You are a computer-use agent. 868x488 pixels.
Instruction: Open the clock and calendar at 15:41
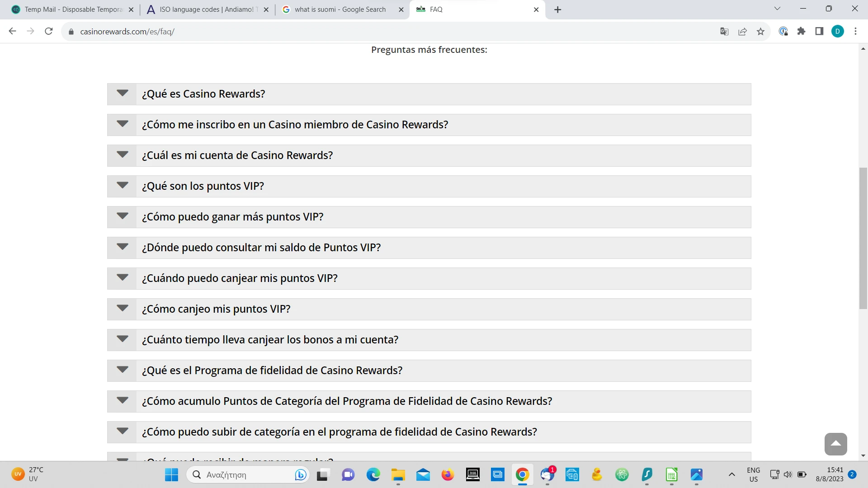click(830, 474)
